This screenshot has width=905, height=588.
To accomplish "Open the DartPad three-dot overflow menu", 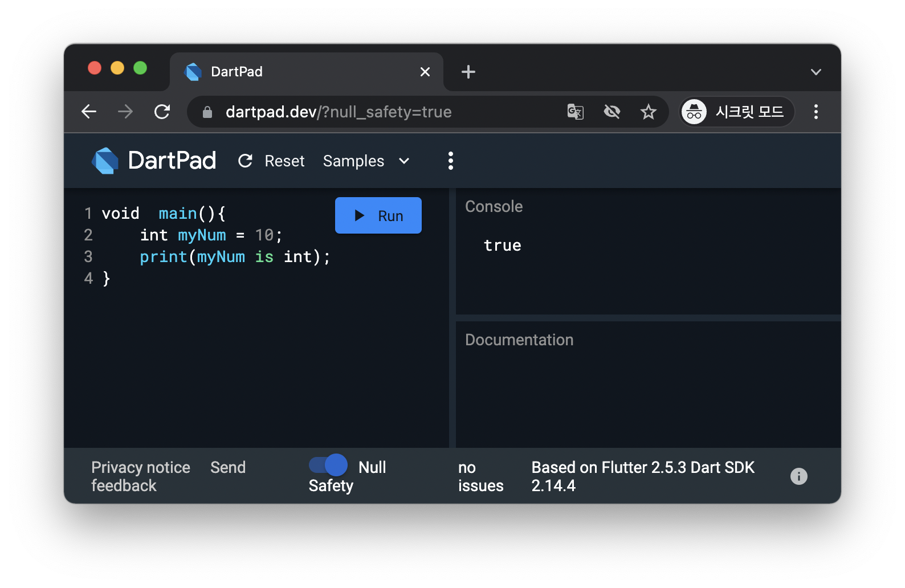I will tap(451, 161).
